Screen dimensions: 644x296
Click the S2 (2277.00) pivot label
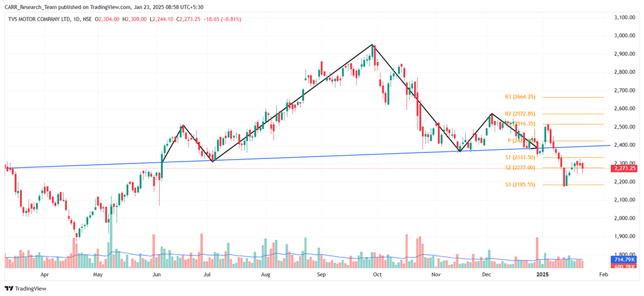pyautogui.click(x=520, y=167)
